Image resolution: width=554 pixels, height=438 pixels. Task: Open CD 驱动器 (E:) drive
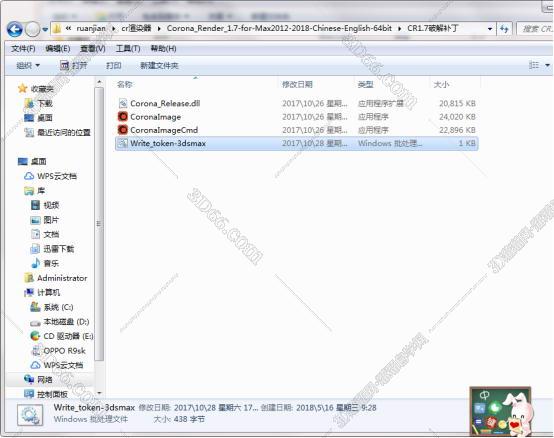[x=62, y=336]
